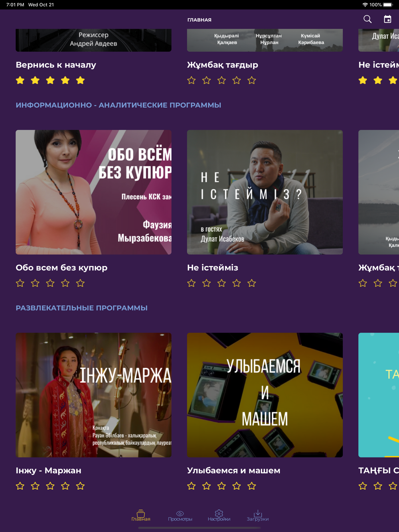Rate Не істейміз three stars
This screenshot has height=532, width=399.
221,283
